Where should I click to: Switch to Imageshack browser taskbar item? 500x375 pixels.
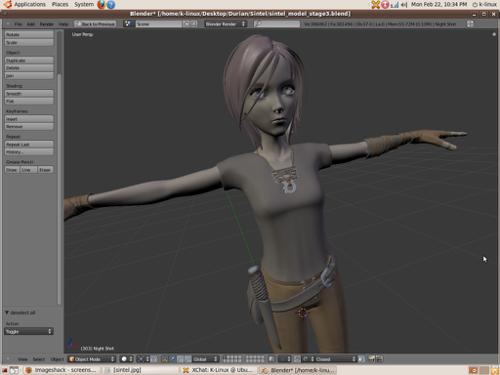tap(62, 370)
